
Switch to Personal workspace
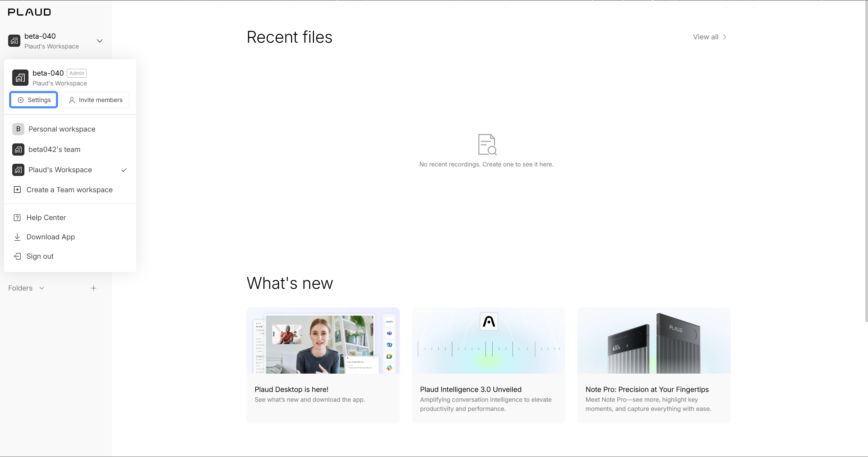click(70, 129)
